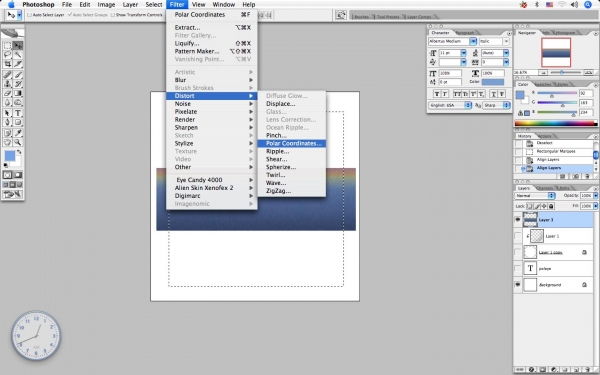Select the History Brush tool
The width and height of the screenshot is (600, 375).
[18, 84]
